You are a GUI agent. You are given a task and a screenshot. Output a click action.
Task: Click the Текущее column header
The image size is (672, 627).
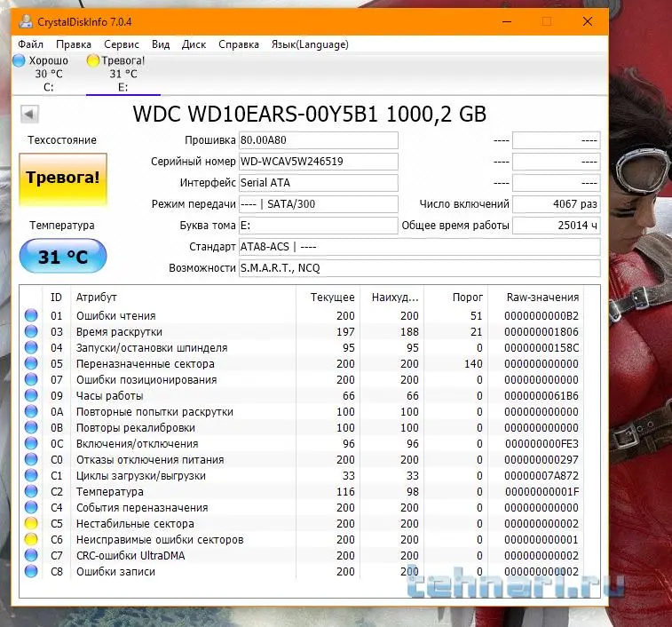(328, 298)
